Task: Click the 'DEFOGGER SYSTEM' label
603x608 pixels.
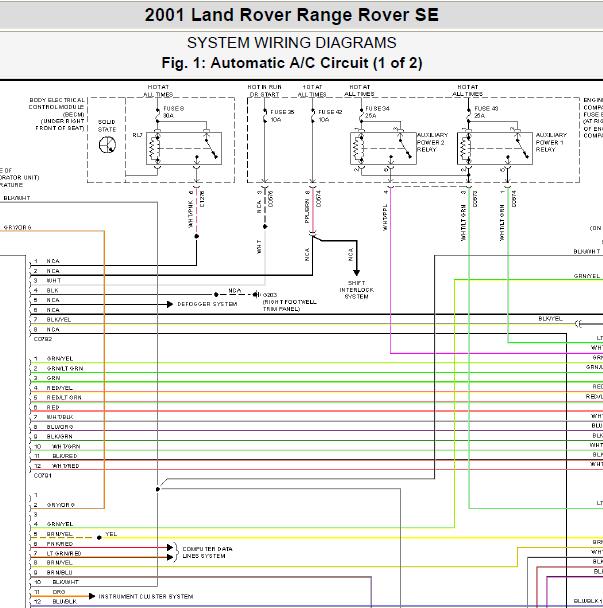Action: click(x=207, y=304)
